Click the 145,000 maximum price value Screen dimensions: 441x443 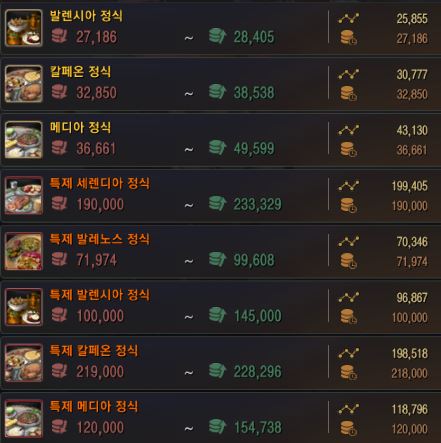[258, 316]
